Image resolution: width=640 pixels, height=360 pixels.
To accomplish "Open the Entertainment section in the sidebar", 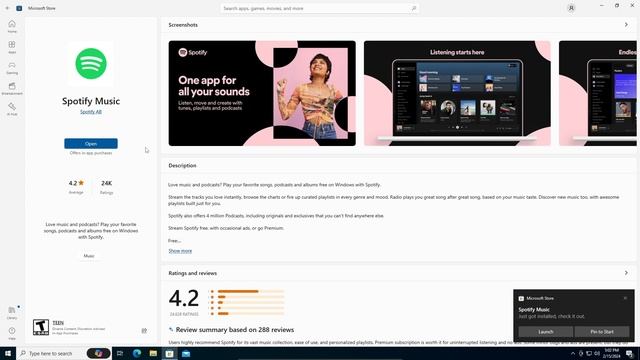I will click(12, 89).
